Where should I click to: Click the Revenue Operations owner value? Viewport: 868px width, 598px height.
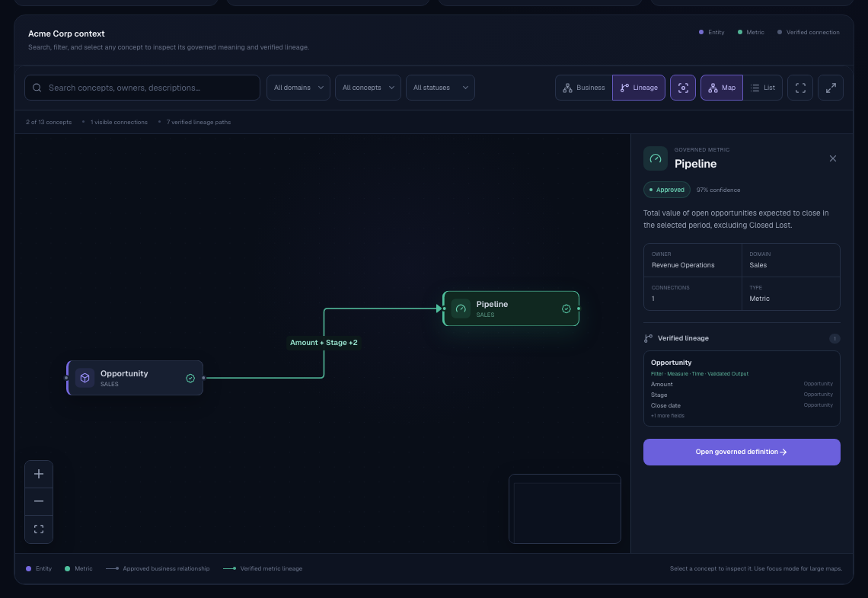pyautogui.click(x=683, y=265)
